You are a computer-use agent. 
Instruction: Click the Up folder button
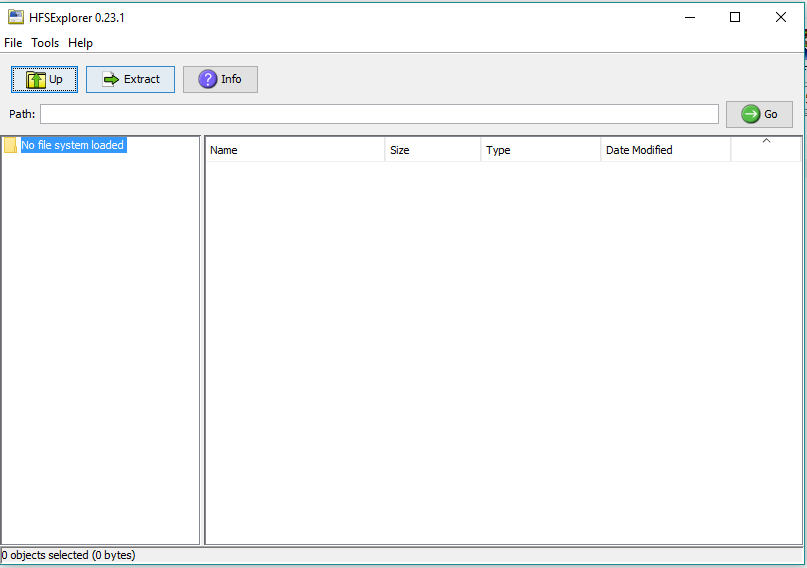point(44,79)
